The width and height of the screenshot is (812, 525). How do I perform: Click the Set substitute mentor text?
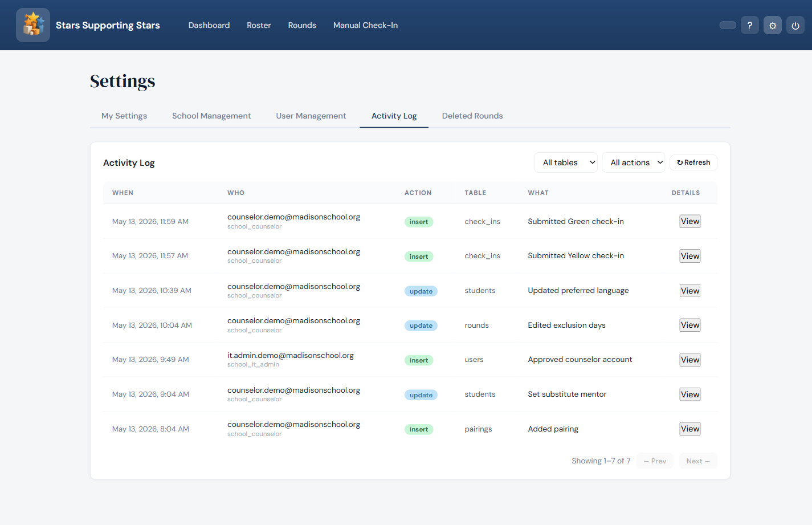(x=567, y=394)
